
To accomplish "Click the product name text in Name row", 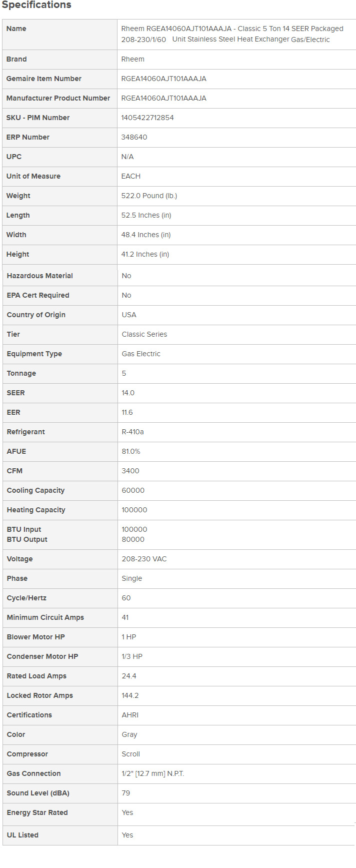I will coord(232,34).
